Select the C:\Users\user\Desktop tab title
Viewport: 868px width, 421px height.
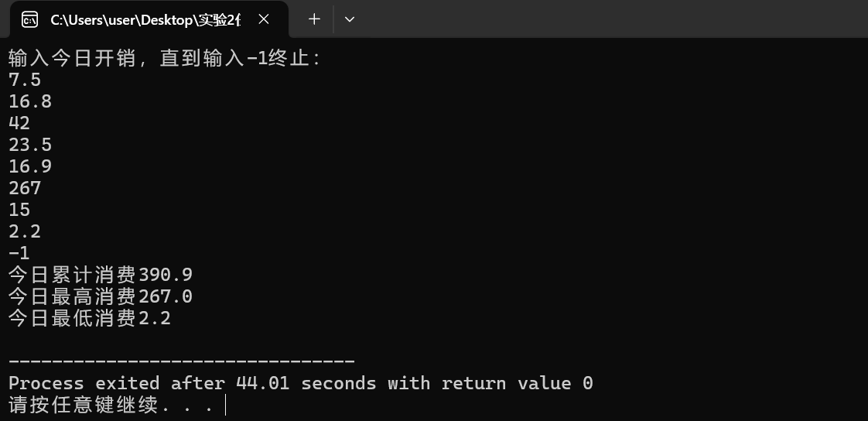point(145,20)
